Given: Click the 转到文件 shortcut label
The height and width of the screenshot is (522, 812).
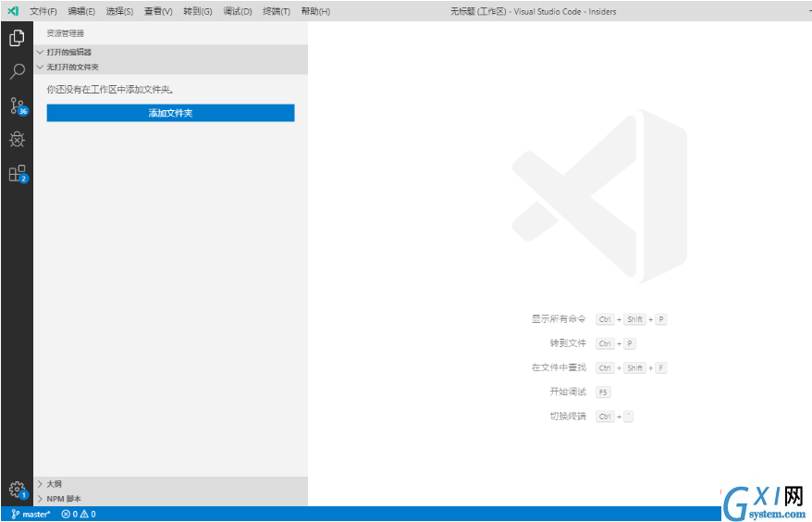Looking at the screenshot, I should 568,343.
